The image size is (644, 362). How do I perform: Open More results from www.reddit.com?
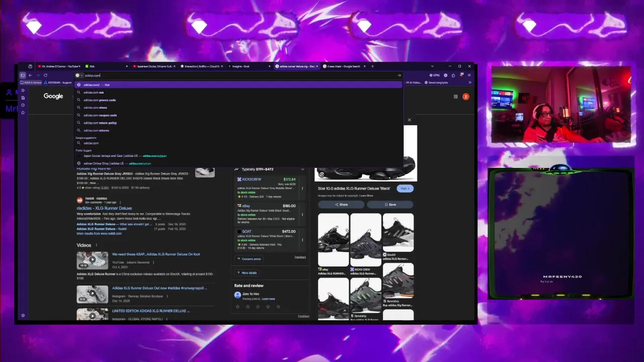[99, 234]
